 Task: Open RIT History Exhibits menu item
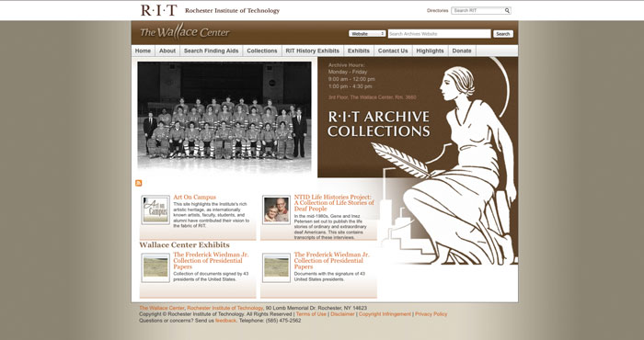(313, 51)
